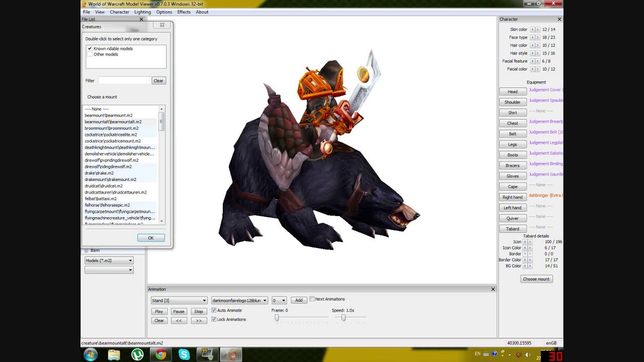Close the Character panel

pyautogui.click(x=559, y=19)
